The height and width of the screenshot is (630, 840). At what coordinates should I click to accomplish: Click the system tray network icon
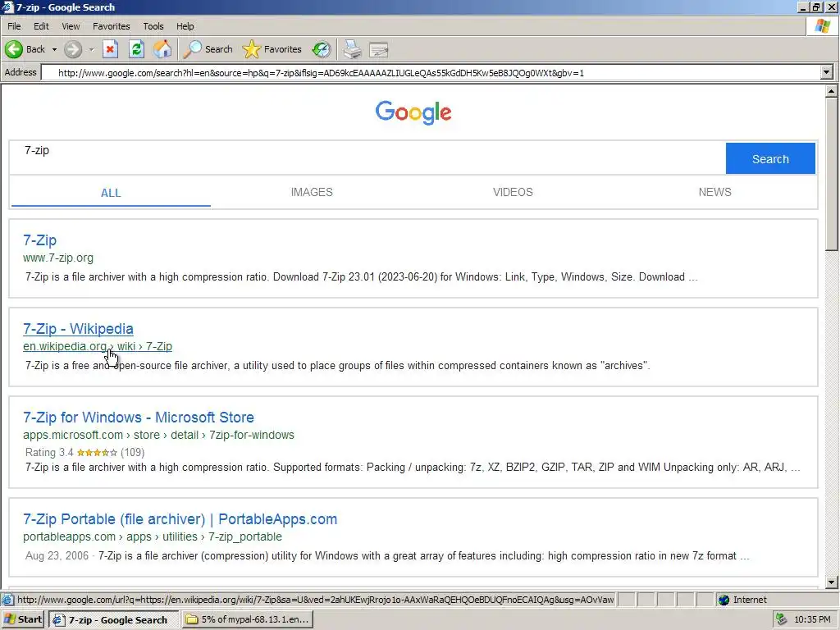tap(782, 619)
